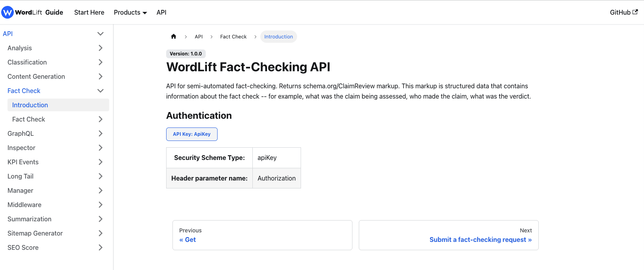The height and width of the screenshot is (270, 644).
Task: Click the Submit a fact-checking request link
Action: [480, 240]
